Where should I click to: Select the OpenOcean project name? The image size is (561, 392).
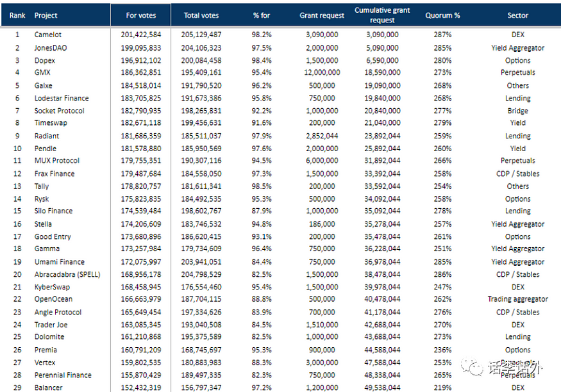tap(53, 298)
